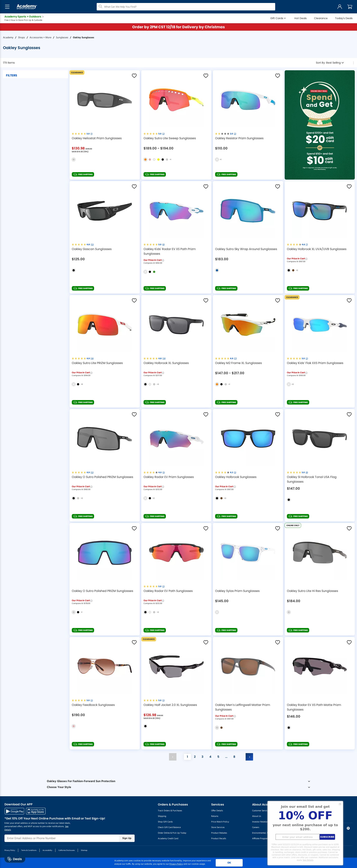Favorite the Oakley Heliostat Prizm Sunglasses
This screenshot has width=357, height=868.
click(134, 76)
